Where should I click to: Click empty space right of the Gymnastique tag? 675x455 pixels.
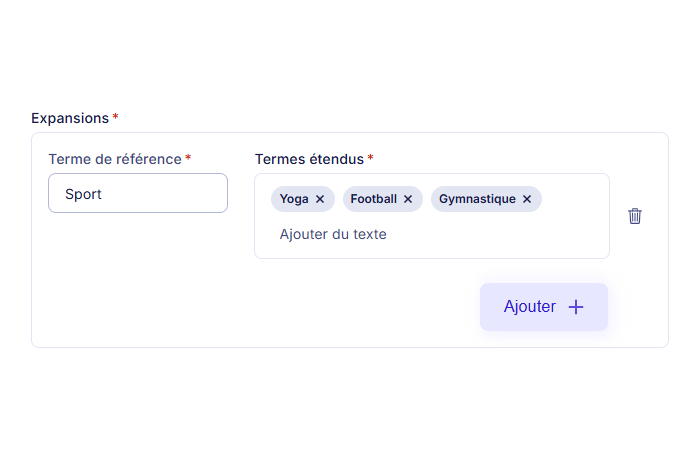574,199
